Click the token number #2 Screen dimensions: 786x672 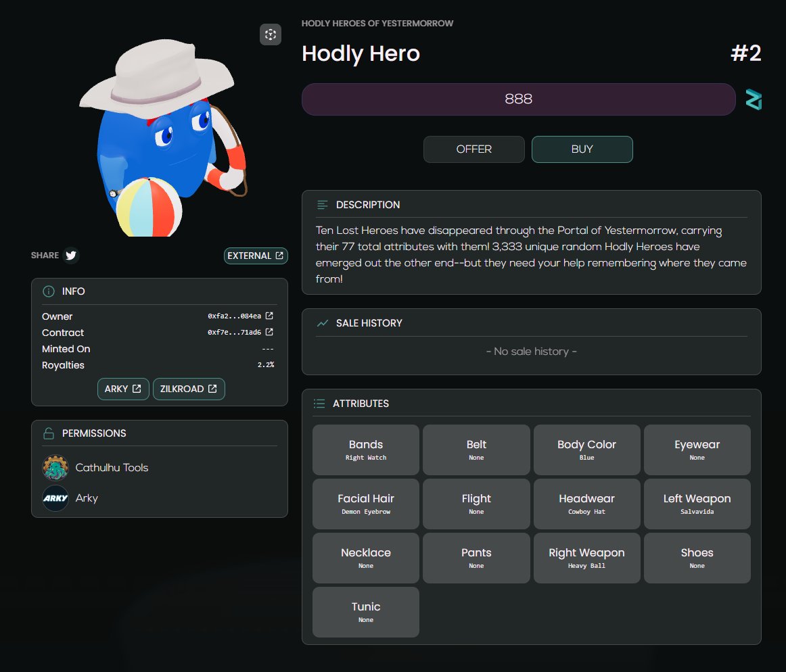click(x=746, y=53)
